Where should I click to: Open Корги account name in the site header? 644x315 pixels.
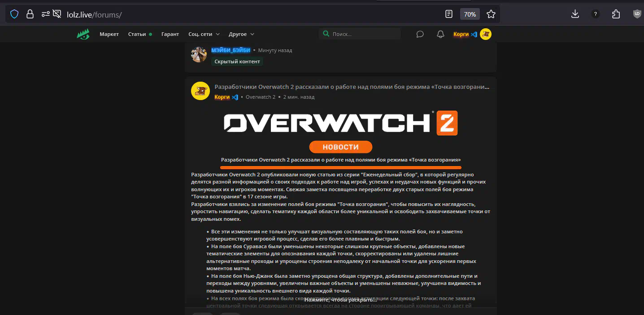coord(461,34)
